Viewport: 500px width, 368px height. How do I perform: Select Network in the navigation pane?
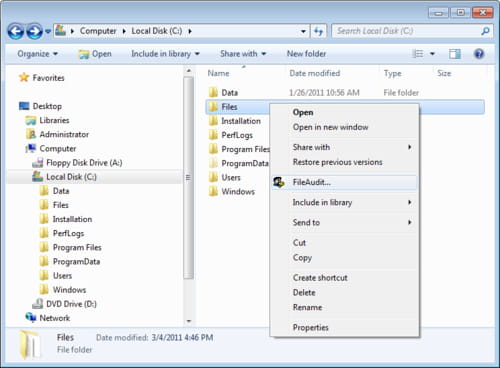point(48,318)
